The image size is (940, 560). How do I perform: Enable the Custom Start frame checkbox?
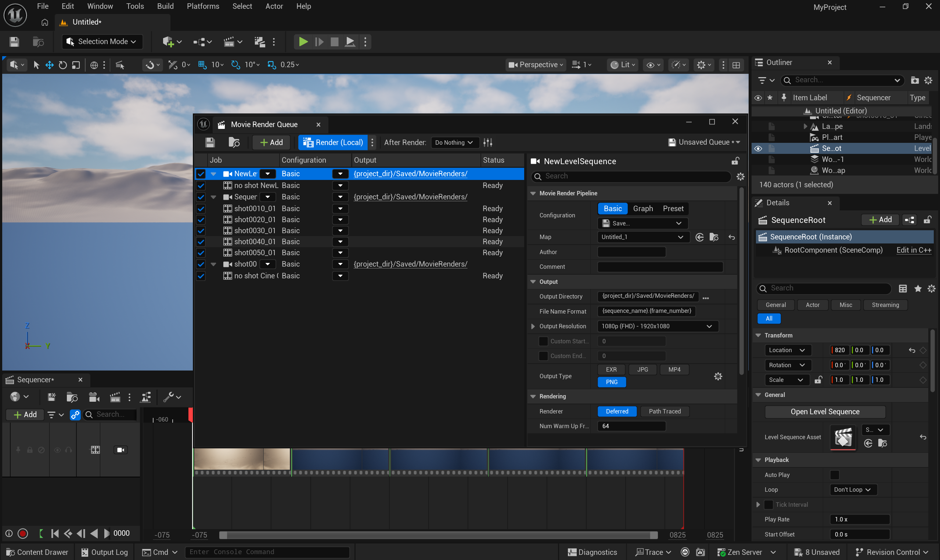tap(543, 341)
